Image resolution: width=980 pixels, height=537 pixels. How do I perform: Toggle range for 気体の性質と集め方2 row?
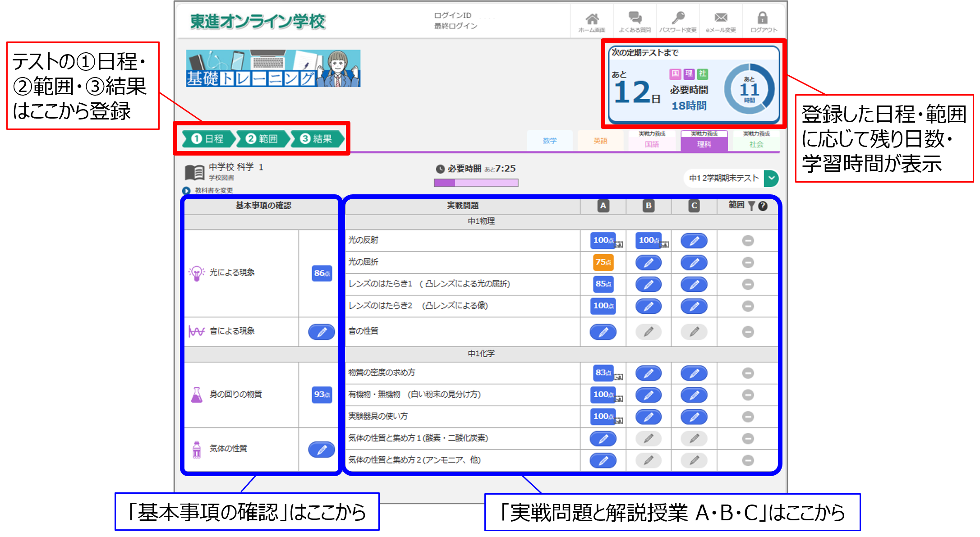coord(748,460)
